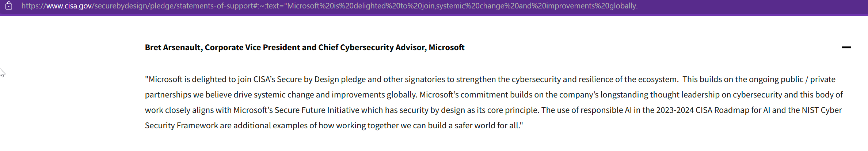The height and width of the screenshot is (151, 868).
Task: Click the www.cisa.gov domain in the URL
Action: click(69, 6)
